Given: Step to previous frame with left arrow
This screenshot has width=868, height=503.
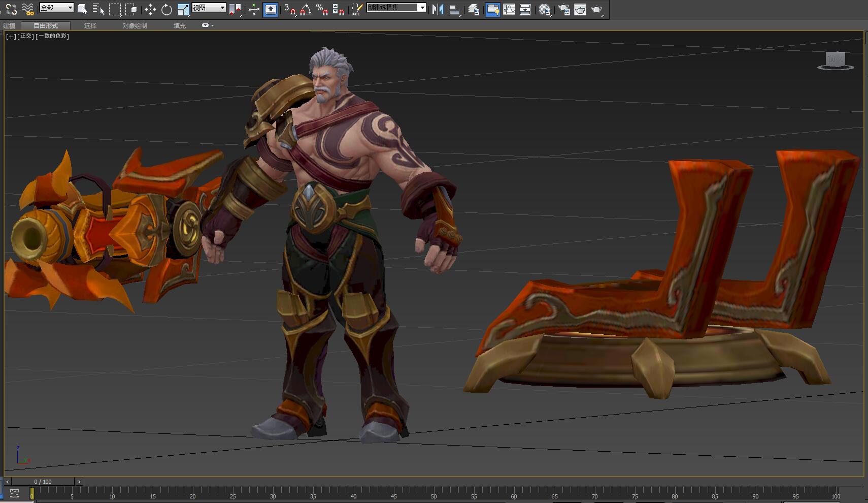Looking at the screenshot, I should [x=7, y=481].
